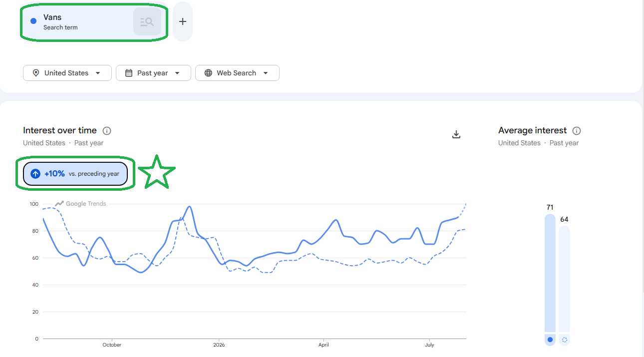Click the value '71' above the bar
644x357 pixels.
[x=550, y=207]
